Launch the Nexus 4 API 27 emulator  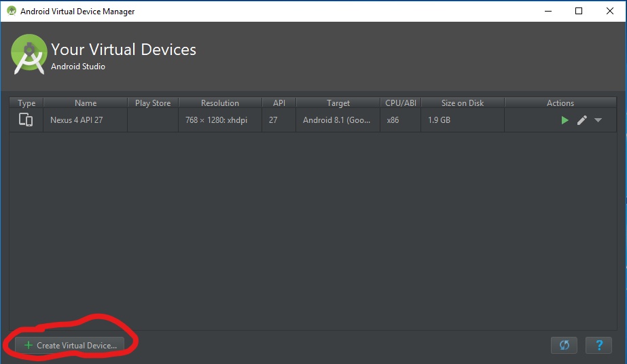(x=565, y=120)
